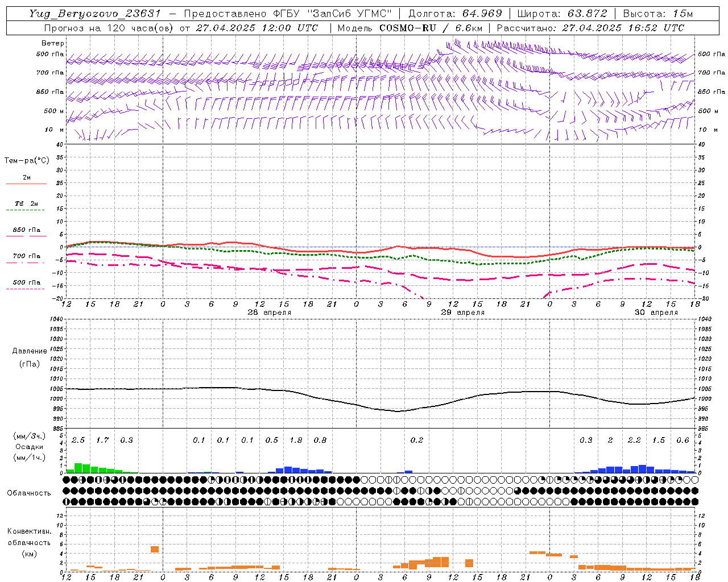The height and width of the screenshot is (582, 728).
Task: Click the 'Td 2м' dew point legend entry
Action: point(27,203)
